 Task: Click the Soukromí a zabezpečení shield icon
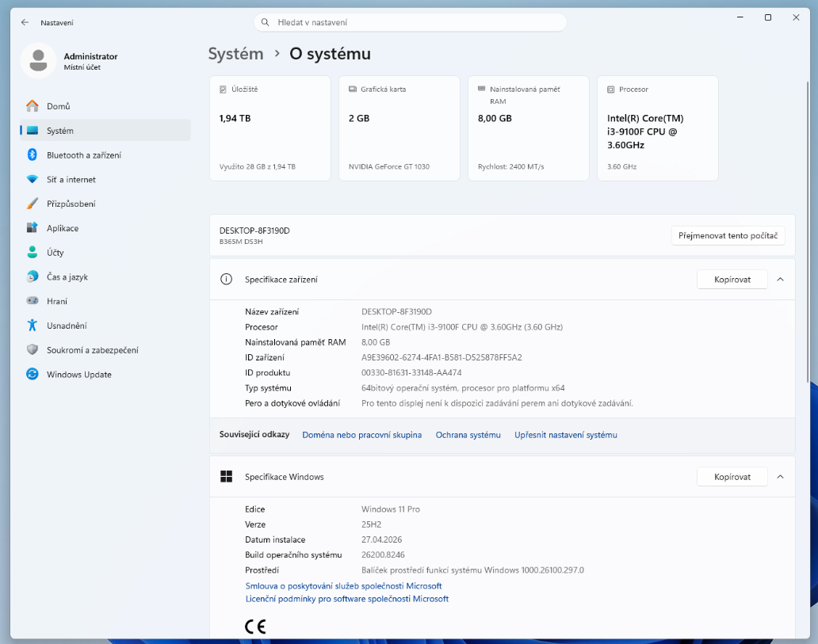pos(32,349)
